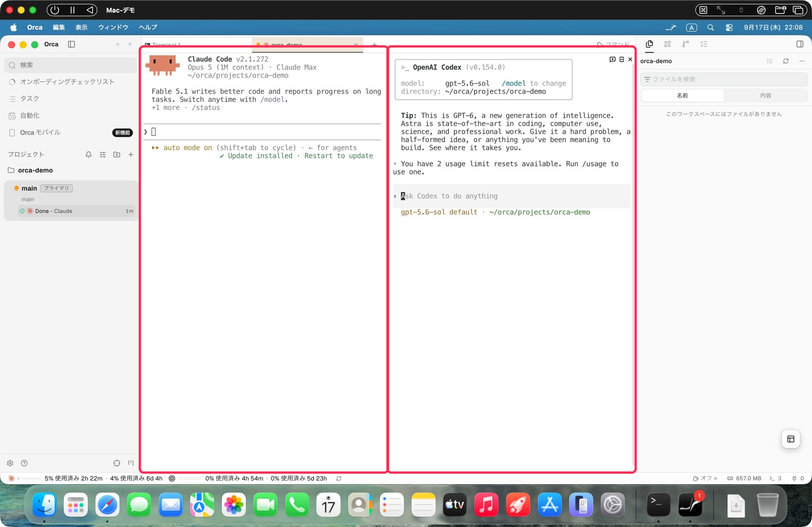Go forward with the right arrow
The width and height of the screenshot is (812, 527).
coord(129,44)
